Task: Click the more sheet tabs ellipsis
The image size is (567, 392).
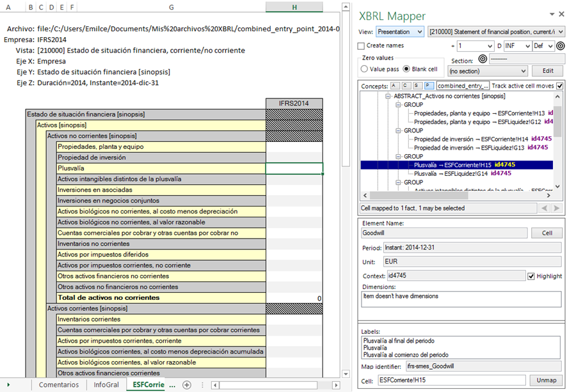Action: click(x=172, y=385)
